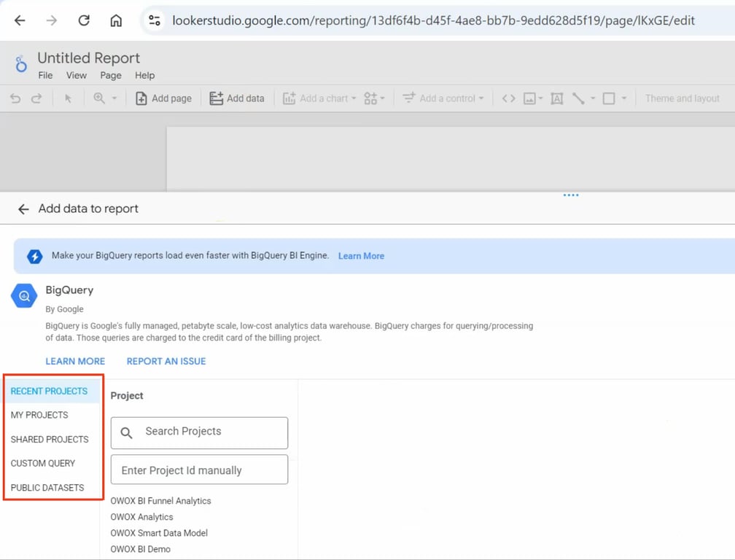Screen dimensions: 735x560
Task: Expand the shape type dropdown arrow
Action: 624,98
